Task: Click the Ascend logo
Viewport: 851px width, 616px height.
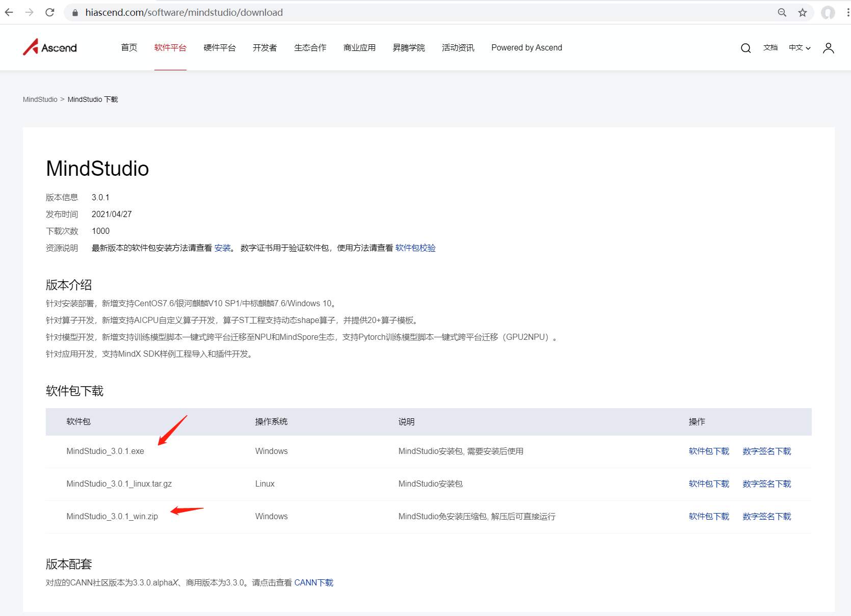Action: point(50,47)
